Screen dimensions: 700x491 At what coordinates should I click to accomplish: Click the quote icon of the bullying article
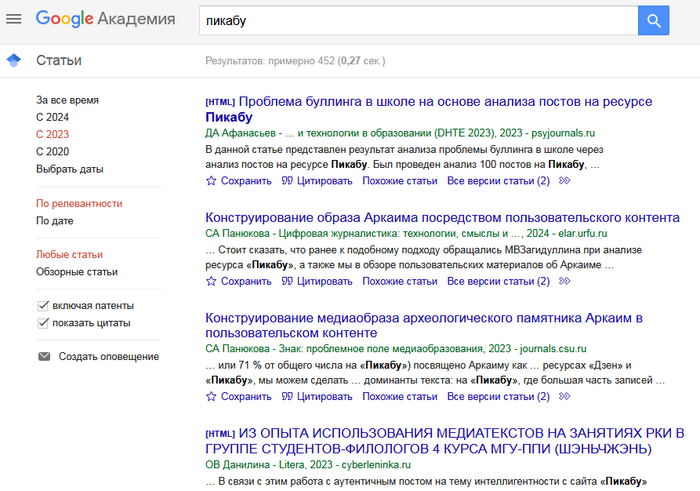(x=287, y=181)
